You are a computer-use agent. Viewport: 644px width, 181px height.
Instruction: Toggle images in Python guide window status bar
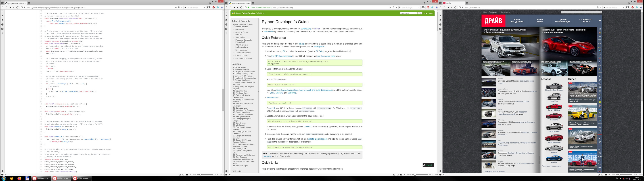(401, 174)
